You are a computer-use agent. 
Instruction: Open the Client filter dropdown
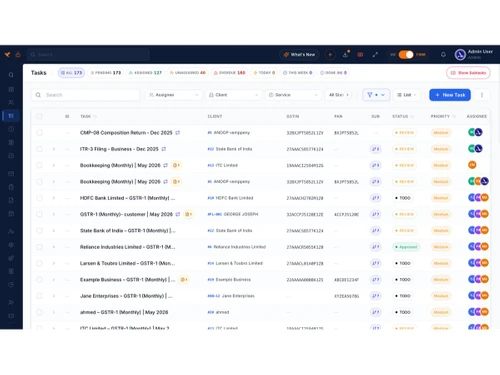(x=233, y=95)
